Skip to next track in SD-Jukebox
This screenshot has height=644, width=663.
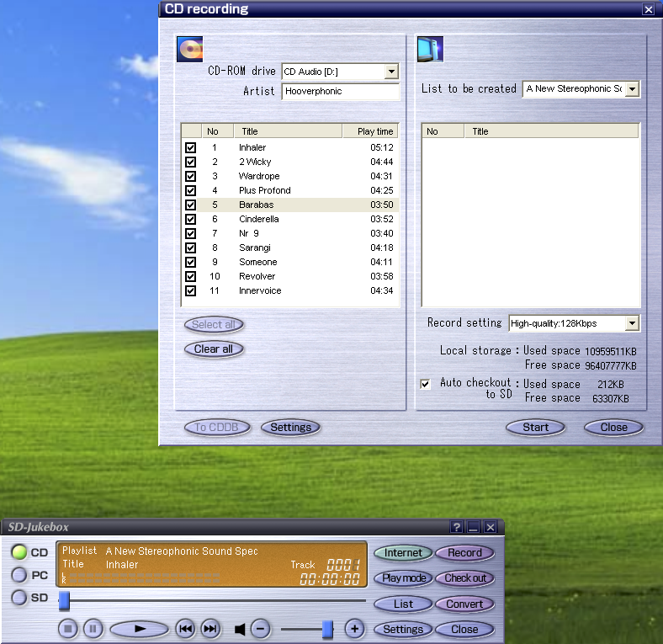[x=210, y=629]
